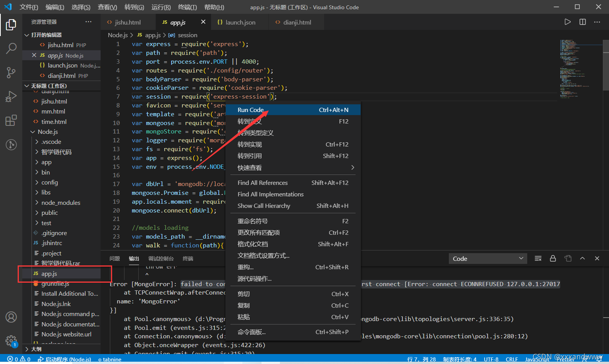This screenshot has width=609, height=364.
Task: Open the Manage gear icon
Action: 11,341
